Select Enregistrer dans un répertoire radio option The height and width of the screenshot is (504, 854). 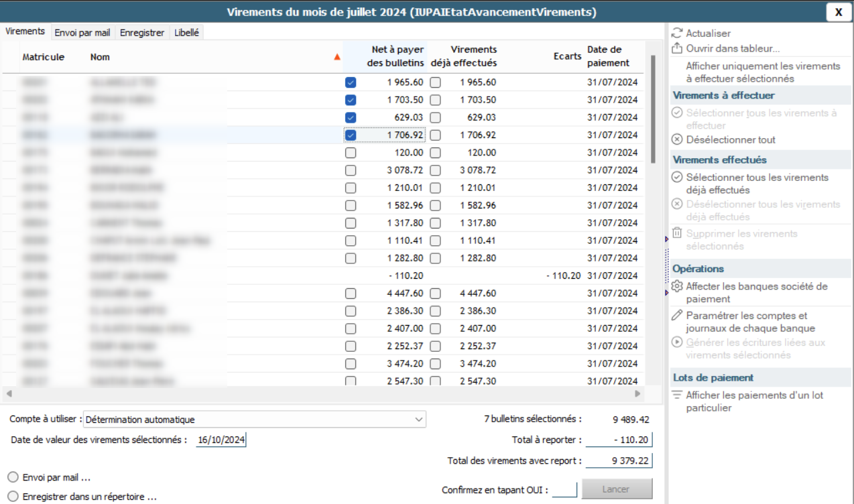point(13,497)
